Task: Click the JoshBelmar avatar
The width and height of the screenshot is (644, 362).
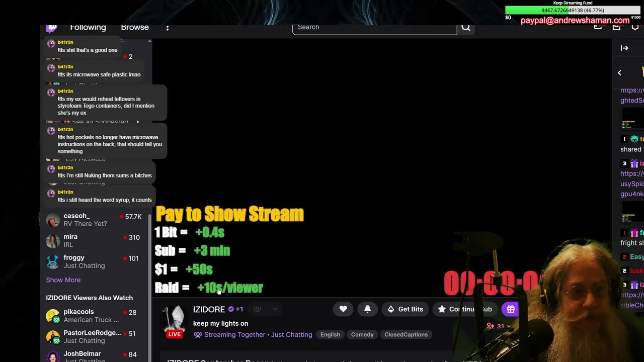Action: (x=53, y=357)
